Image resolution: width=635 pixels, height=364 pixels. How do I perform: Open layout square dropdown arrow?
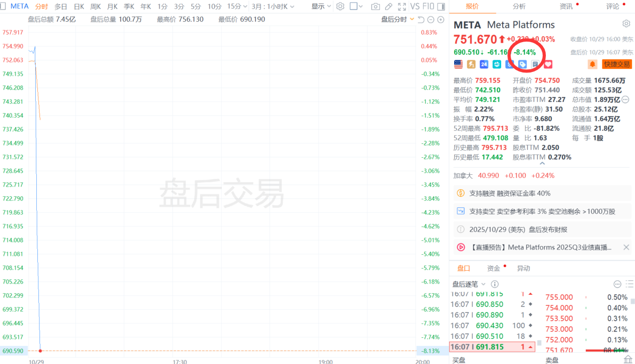(361, 6)
